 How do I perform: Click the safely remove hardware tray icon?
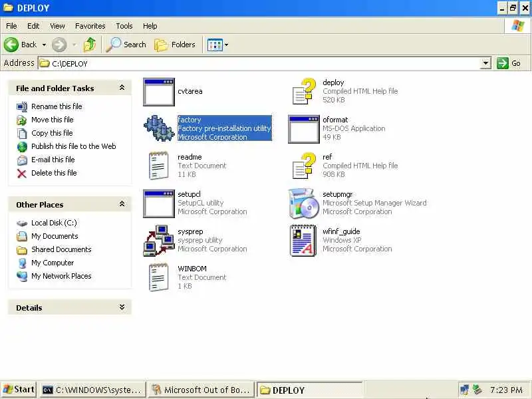click(x=477, y=390)
